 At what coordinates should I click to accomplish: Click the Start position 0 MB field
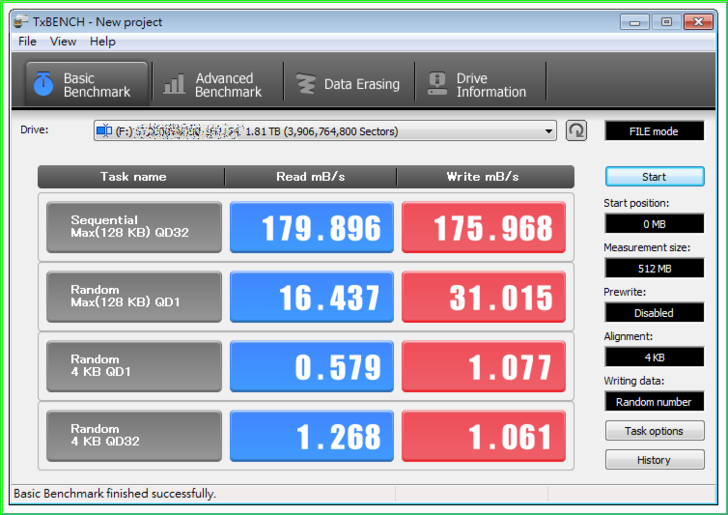tap(654, 224)
